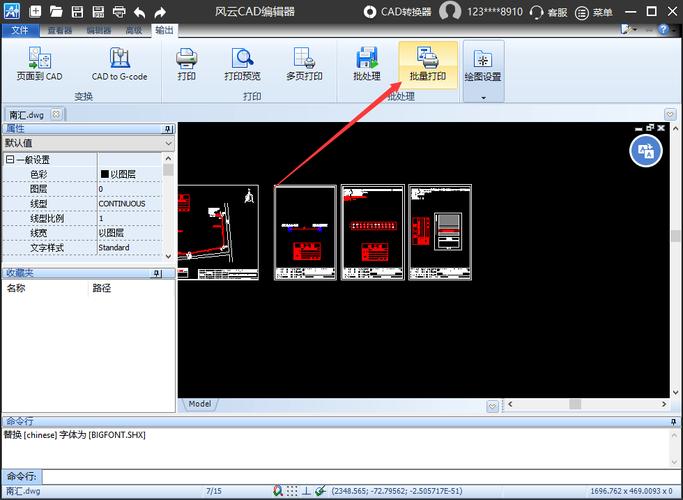Click the 多页打印 multi-page print icon

point(304,64)
